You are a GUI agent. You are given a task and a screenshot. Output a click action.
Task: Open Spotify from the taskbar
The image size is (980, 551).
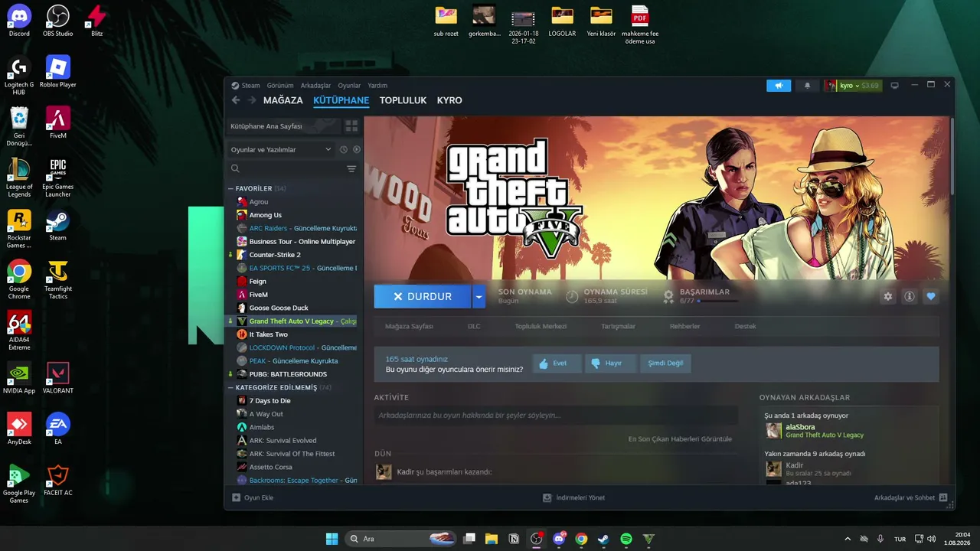[x=626, y=539]
